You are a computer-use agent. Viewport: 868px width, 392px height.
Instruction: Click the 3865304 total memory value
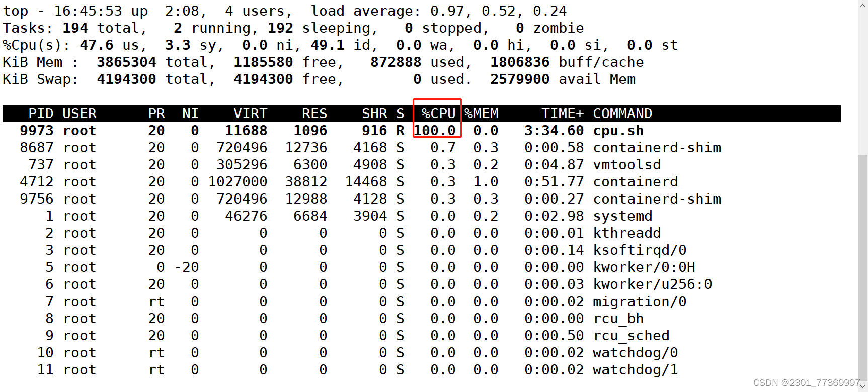click(x=126, y=62)
